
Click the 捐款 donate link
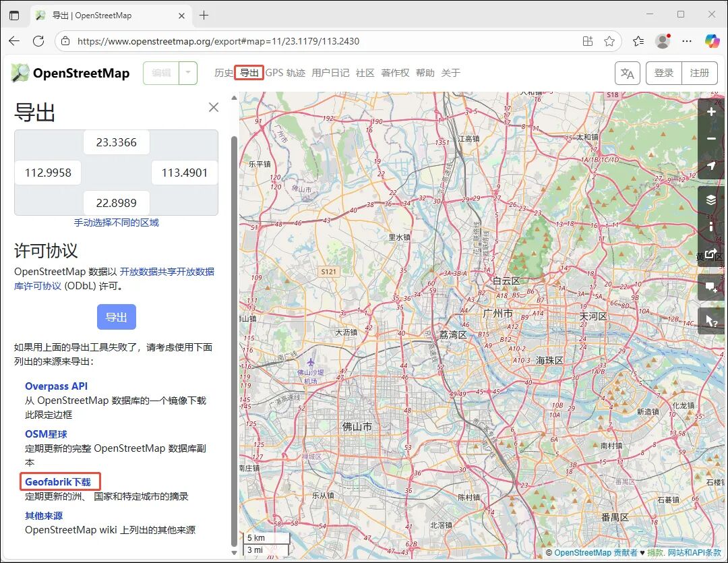656,553
